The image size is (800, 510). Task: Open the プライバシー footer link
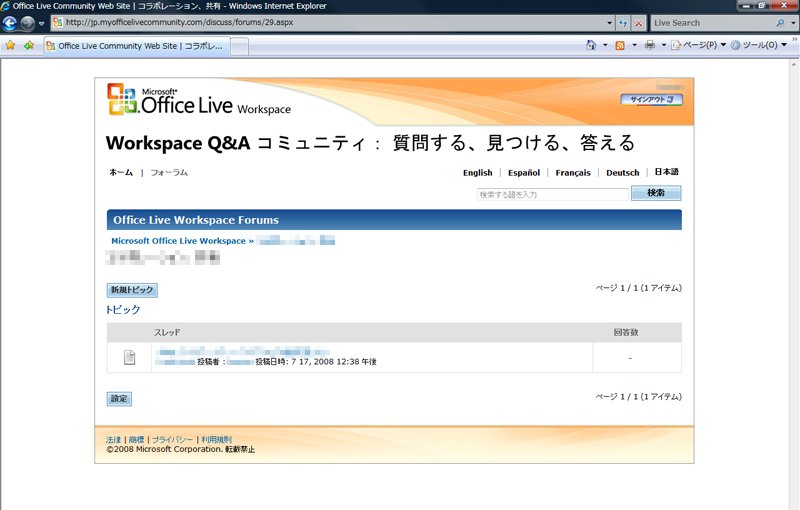pos(172,439)
